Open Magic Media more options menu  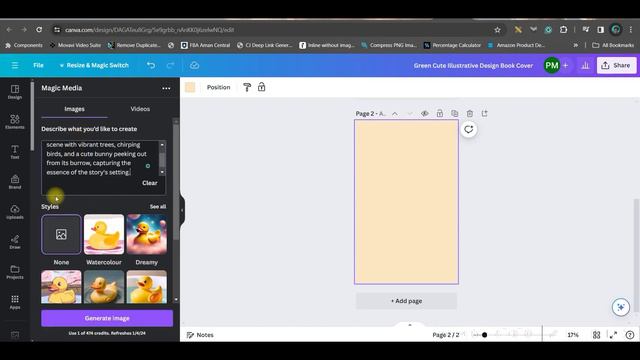pos(166,88)
